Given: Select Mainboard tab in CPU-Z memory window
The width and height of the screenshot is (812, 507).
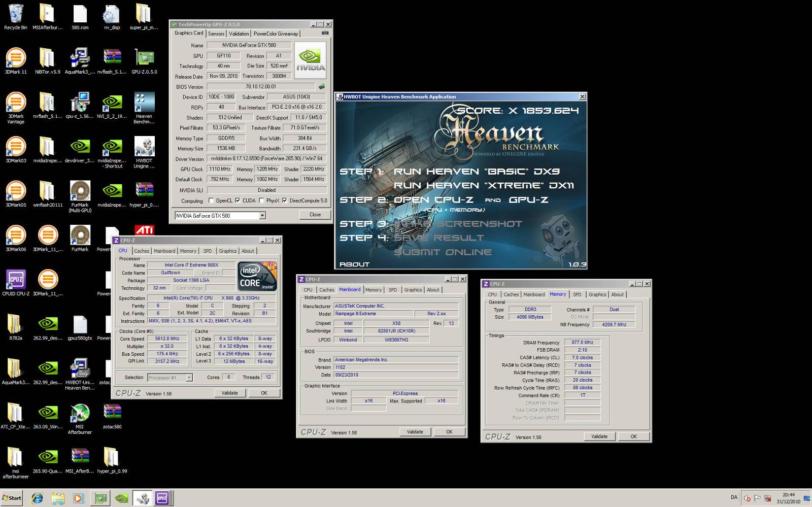Looking at the screenshot, I should 534,294.
